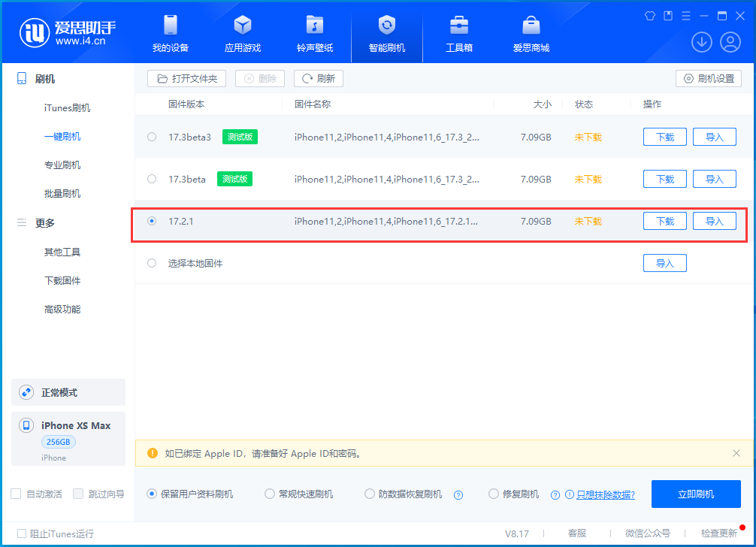Check the 跳过向导 option
Viewport: 756px width, 547px height.
78,494
